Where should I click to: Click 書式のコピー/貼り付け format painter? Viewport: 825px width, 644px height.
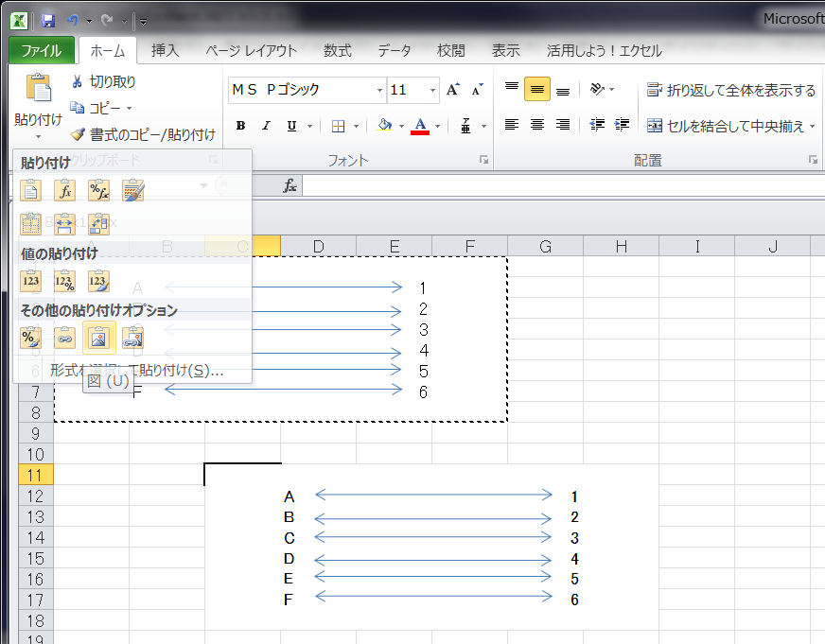pyautogui.click(x=143, y=135)
